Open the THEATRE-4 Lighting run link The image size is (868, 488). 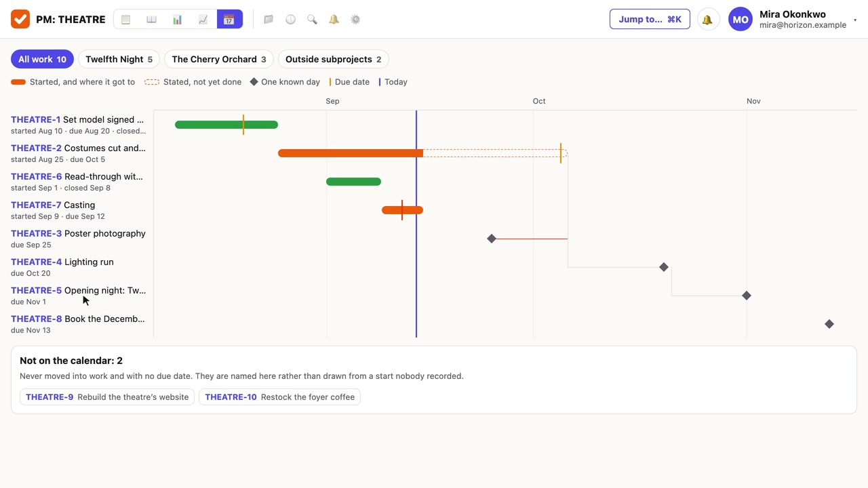(62, 262)
